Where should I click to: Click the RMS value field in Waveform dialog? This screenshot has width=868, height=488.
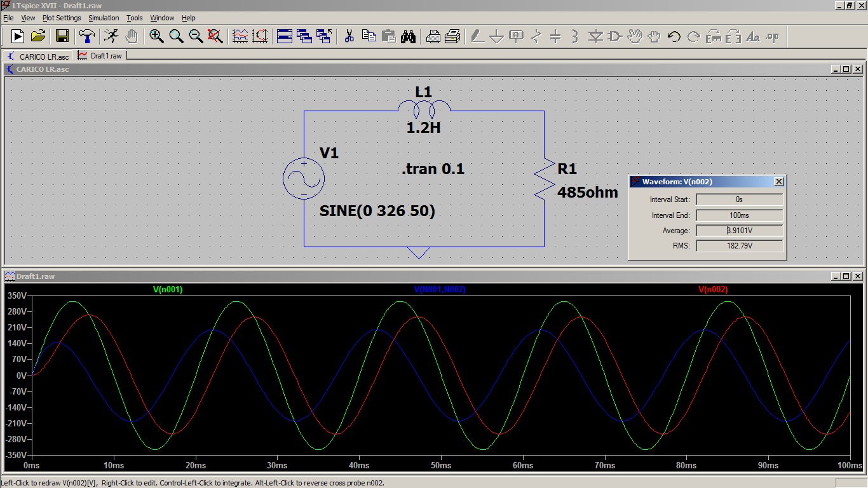pyautogui.click(x=739, y=246)
